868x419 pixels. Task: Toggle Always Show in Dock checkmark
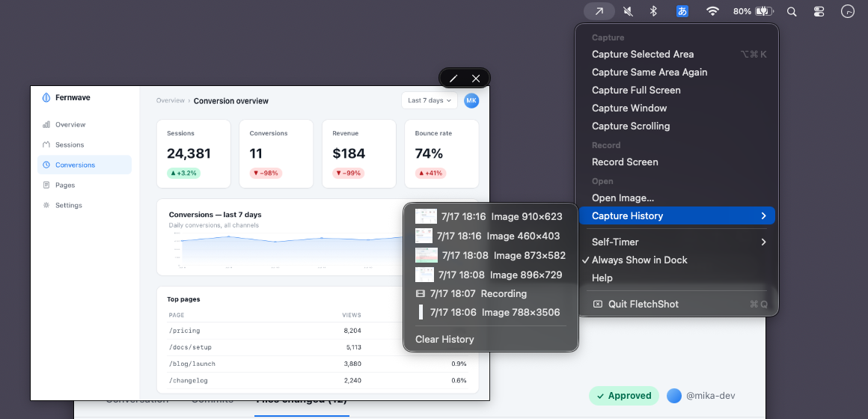coord(585,260)
